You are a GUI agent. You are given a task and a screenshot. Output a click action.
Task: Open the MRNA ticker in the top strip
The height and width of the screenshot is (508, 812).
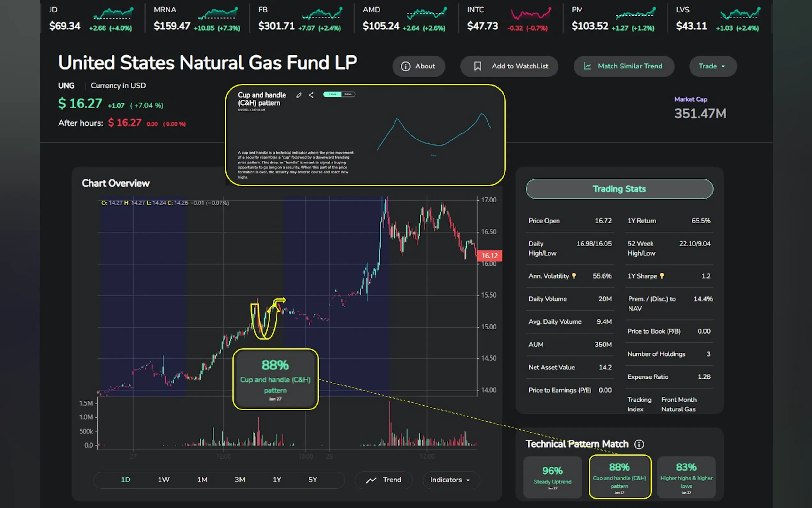pyautogui.click(x=197, y=18)
